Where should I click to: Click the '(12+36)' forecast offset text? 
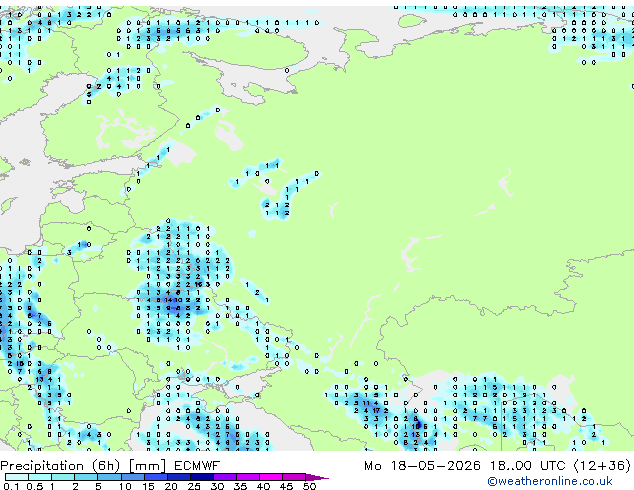tap(602, 466)
